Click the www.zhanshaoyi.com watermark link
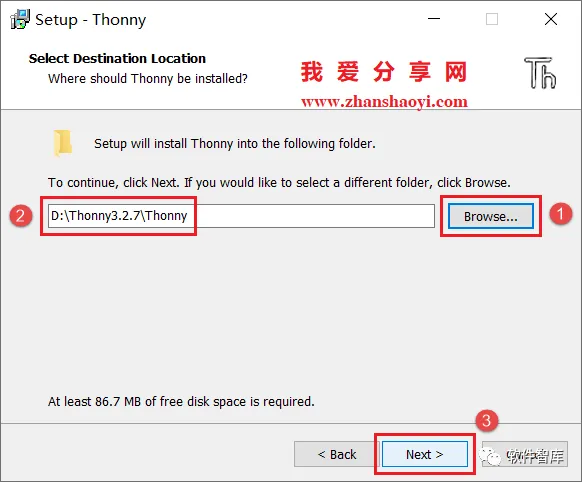This screenshot has width=582, height=482. [x=385, y=101]
